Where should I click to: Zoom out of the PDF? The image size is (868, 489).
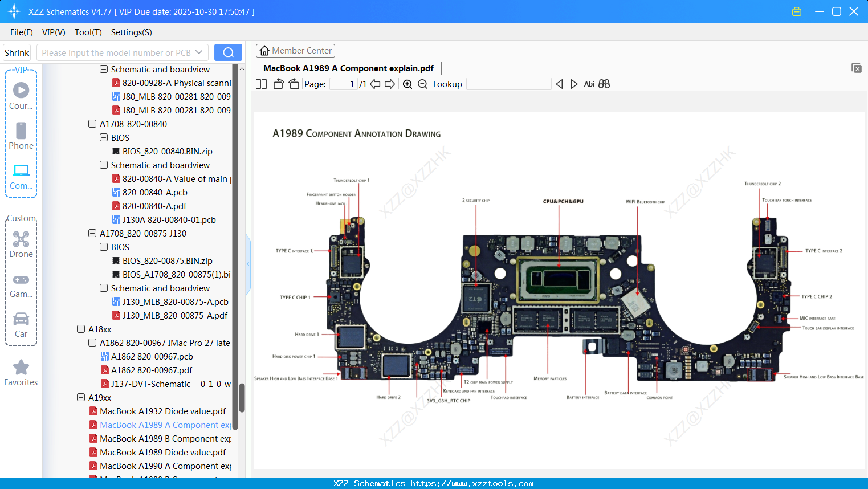click(x=422, y=84)
